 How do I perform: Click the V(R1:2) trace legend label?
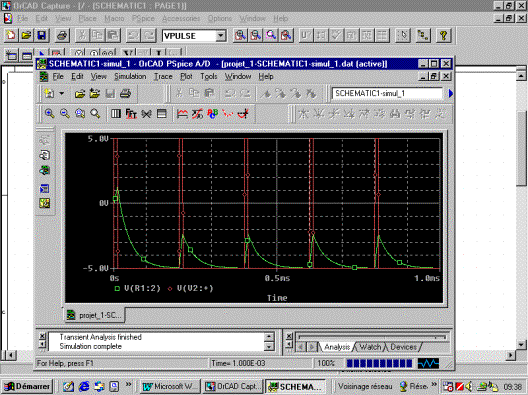pos(142,288)
